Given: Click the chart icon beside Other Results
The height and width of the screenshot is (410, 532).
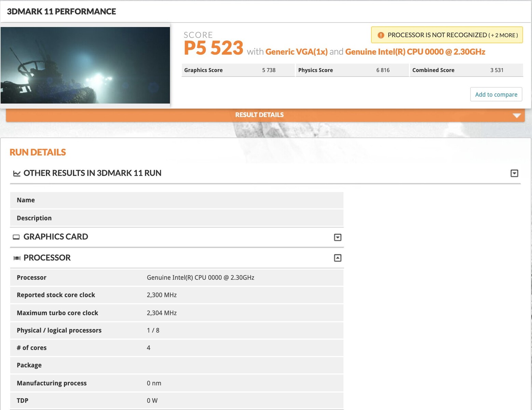Looking at the screenshot, I should coord(17,174).
